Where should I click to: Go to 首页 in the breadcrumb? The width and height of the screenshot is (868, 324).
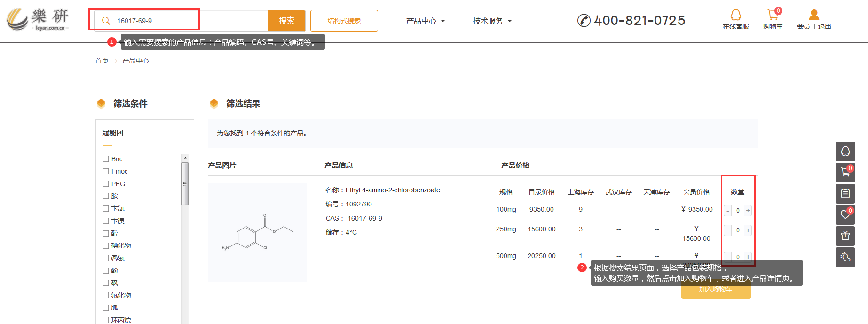[x=102, y=61]
